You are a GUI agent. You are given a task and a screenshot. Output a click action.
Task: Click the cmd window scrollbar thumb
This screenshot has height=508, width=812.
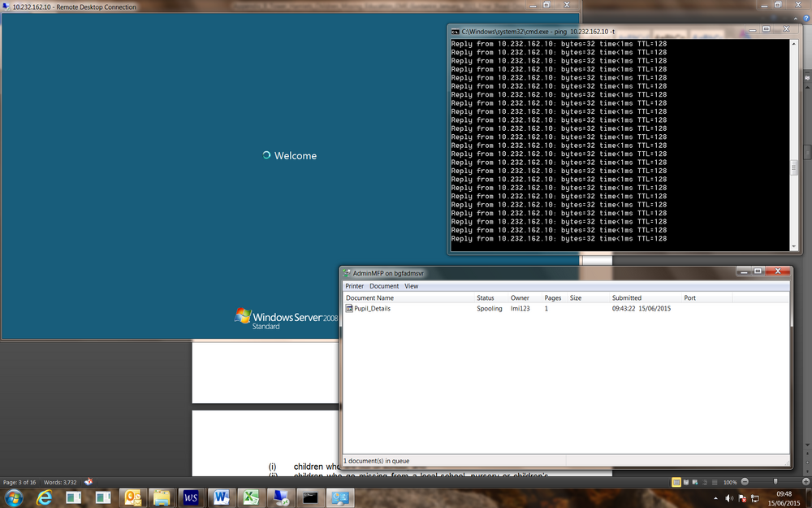794,168
